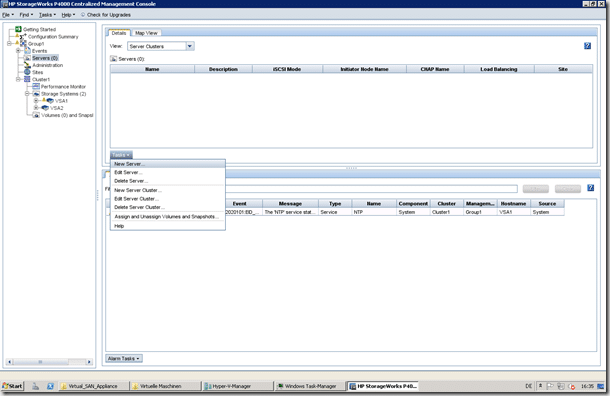Screen dimensions: 610x396
Task: Open the Find menu
Action: [x=26, y=15]
